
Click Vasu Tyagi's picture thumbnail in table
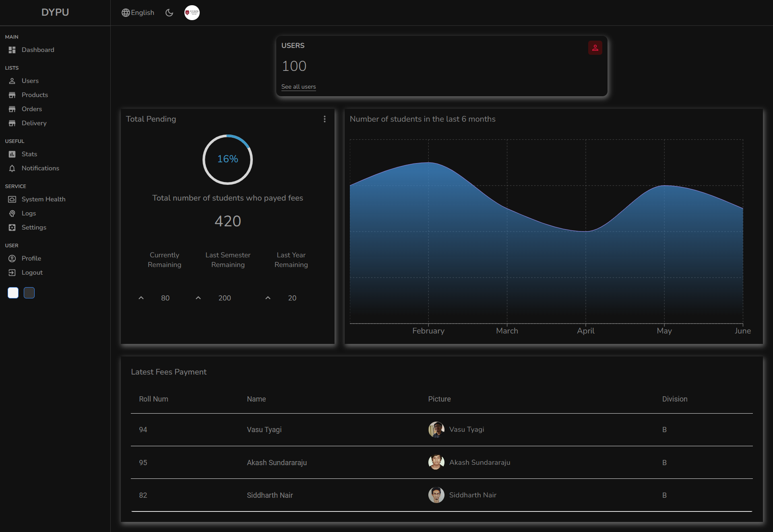pyautogui.click(x=436, y=430)
